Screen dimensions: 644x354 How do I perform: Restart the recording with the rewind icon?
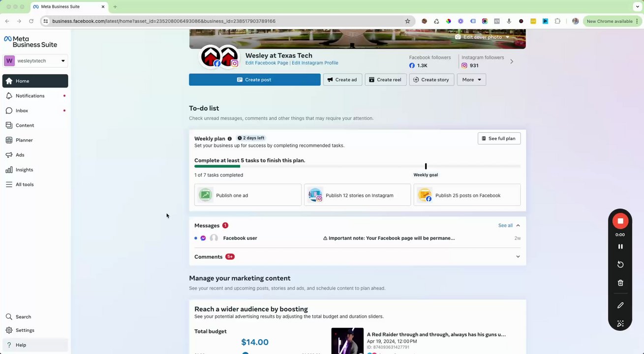coord(620,265)
